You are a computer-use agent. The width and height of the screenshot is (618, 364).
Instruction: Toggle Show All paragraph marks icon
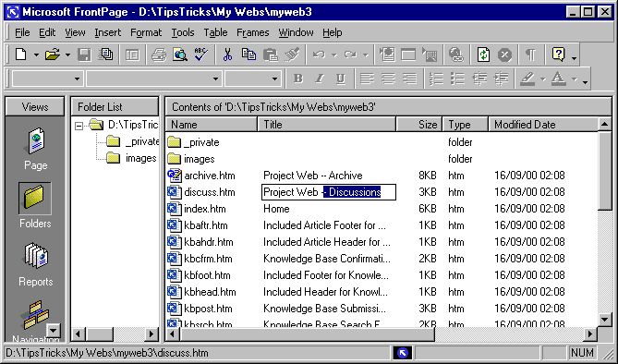click(531, 55)
